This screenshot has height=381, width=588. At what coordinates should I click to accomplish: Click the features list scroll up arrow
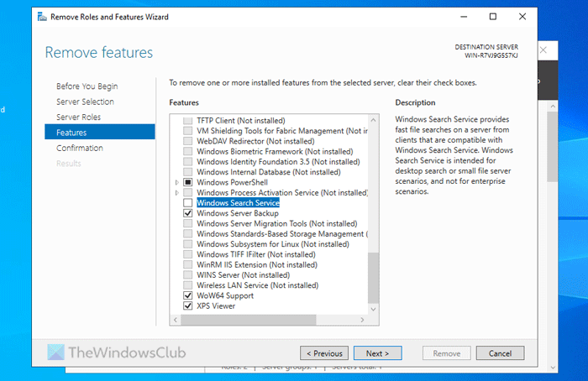373,120
